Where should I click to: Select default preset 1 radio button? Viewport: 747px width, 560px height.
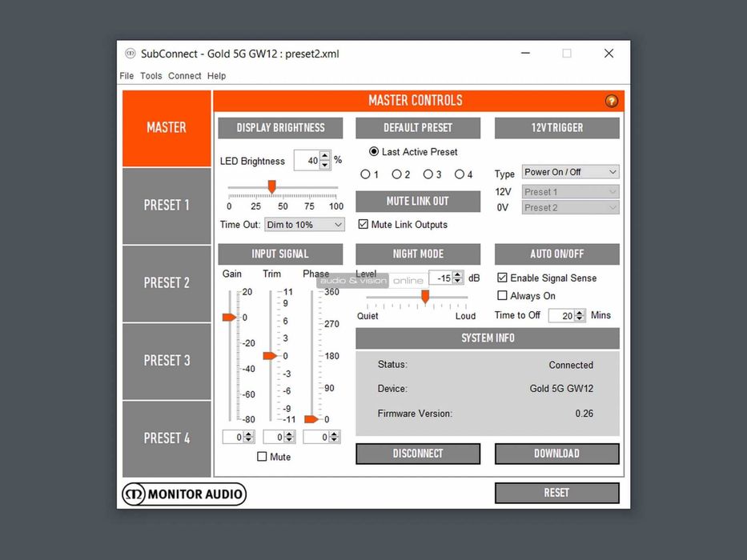[365, 174]
